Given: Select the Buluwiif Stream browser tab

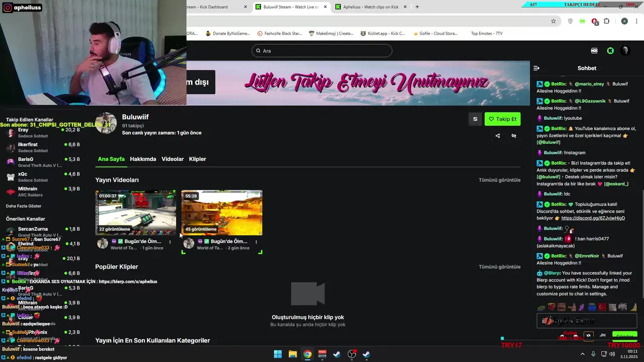Looking at the screenshot, I should click(x=291, y=7).
